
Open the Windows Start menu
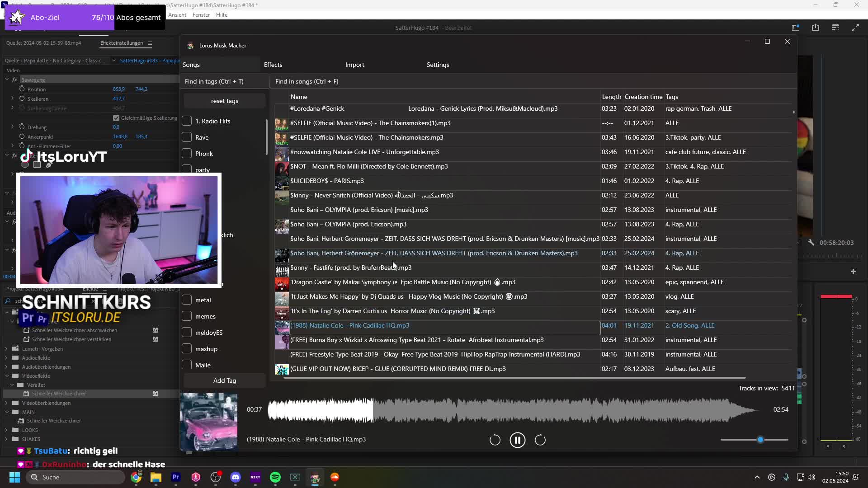click(14, 477)
